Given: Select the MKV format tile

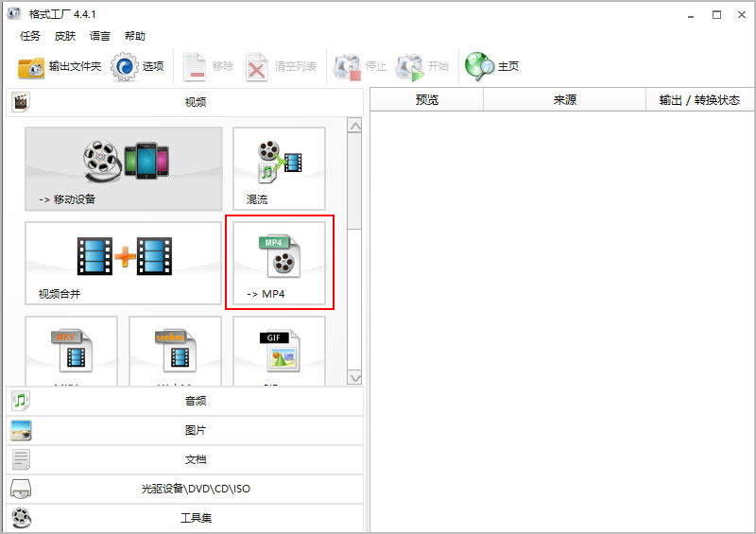Looking at the screenshot, I should click(x=71, y=351).
